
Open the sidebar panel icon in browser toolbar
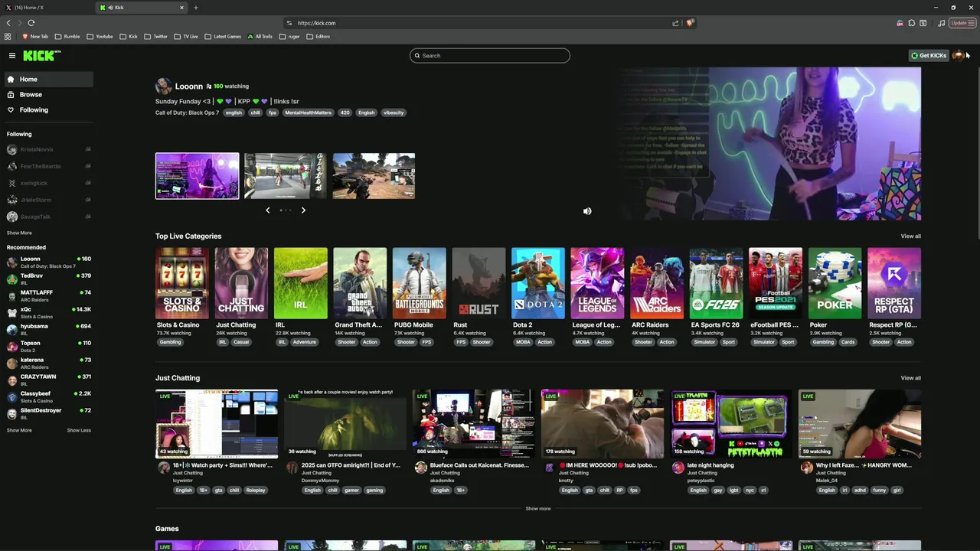923,23
